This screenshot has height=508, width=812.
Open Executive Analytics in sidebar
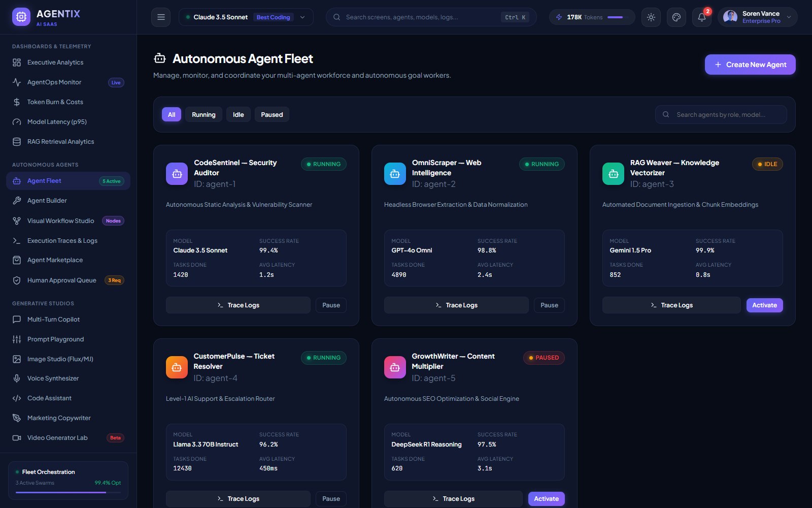point(68,62)
